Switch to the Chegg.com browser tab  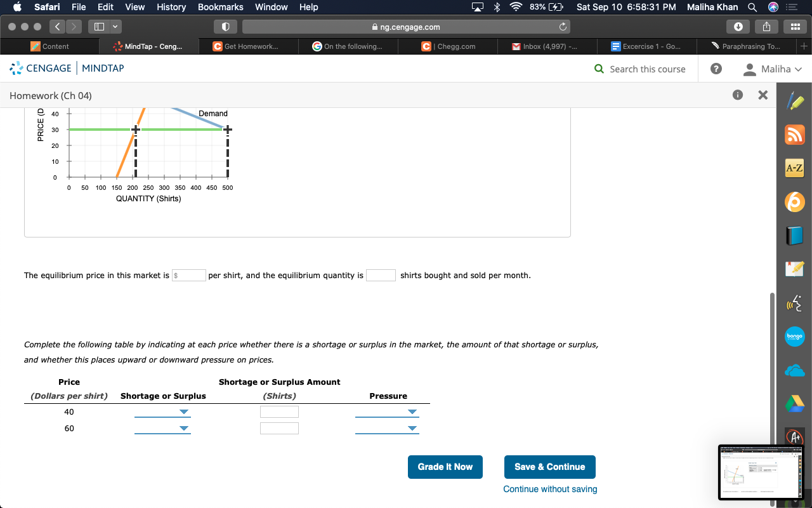pyautogui.click(x=448, y=46)
